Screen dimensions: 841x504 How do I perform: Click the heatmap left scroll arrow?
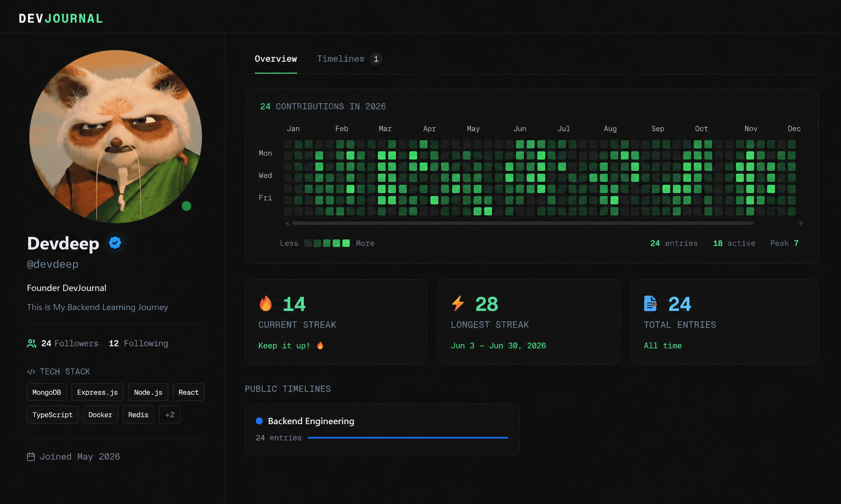pyautogui.click(x=287, y=223)
